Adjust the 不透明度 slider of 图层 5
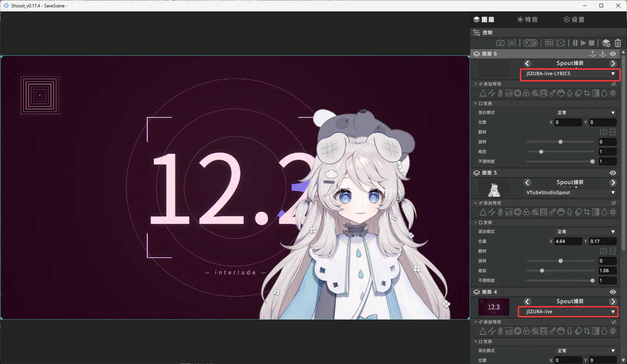 click(560, 281)
